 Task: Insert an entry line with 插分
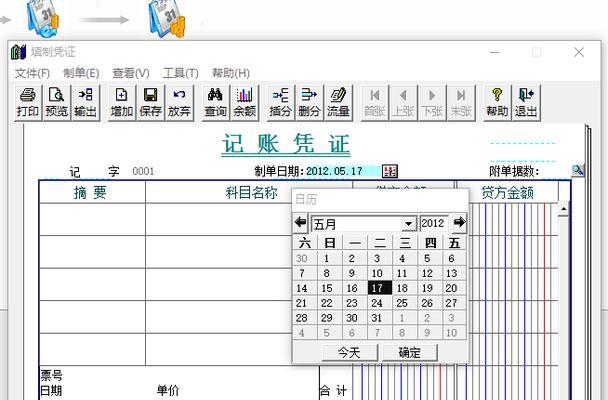[x=281, y=102]
